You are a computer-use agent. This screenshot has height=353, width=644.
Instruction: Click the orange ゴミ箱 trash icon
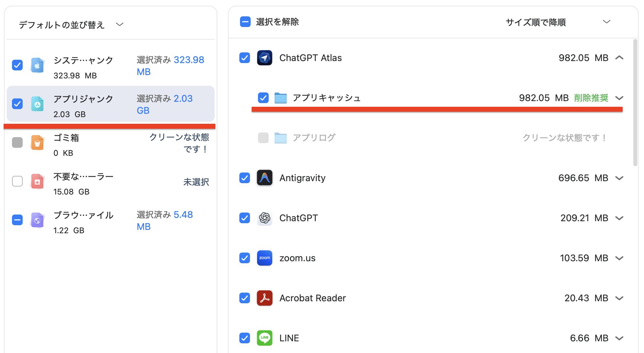click(37, 143)
